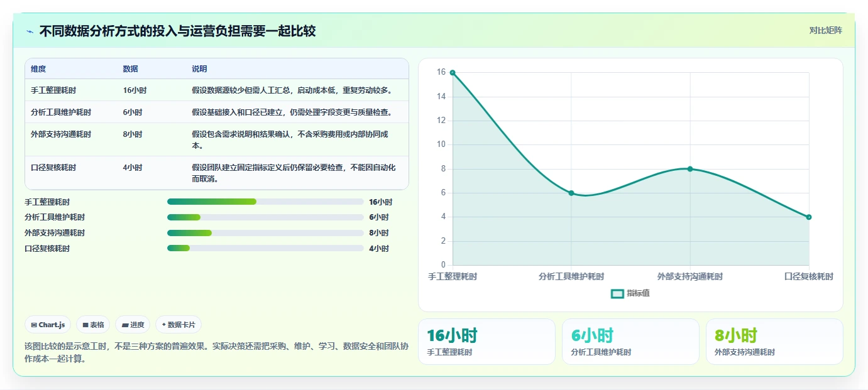868x390 pixels.
Task: Click the 分析工具维护耗时 x-axis label
Action: [x=571, y=277]
